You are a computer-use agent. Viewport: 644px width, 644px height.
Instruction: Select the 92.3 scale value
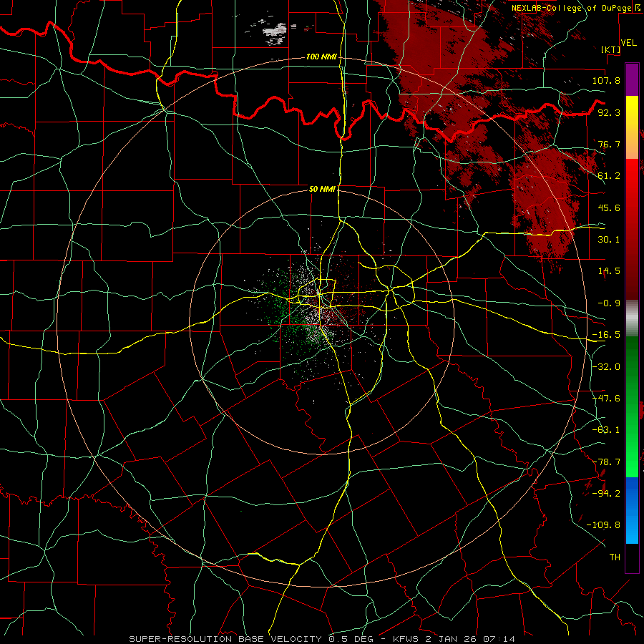pyautogui.click(x=609, y=112)
